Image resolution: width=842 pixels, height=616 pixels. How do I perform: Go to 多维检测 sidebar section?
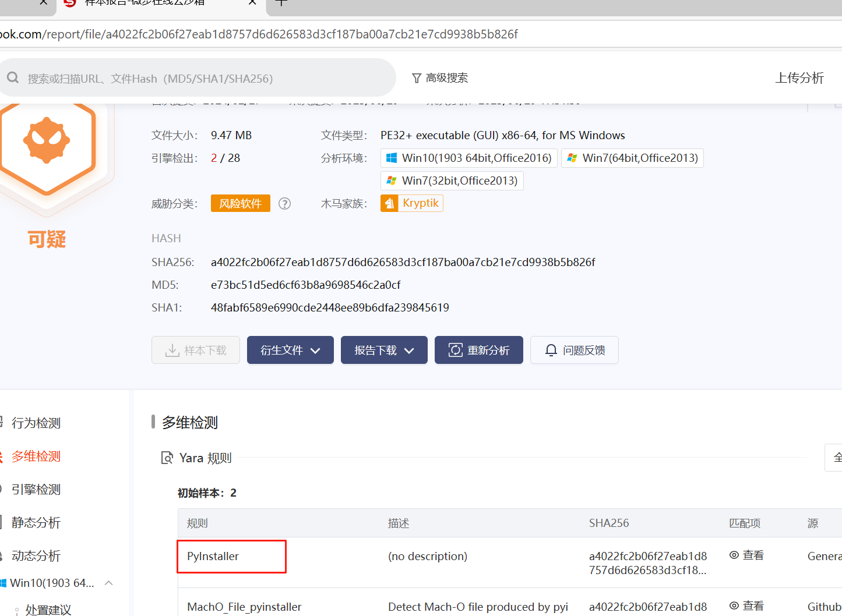tap(36, 456)
